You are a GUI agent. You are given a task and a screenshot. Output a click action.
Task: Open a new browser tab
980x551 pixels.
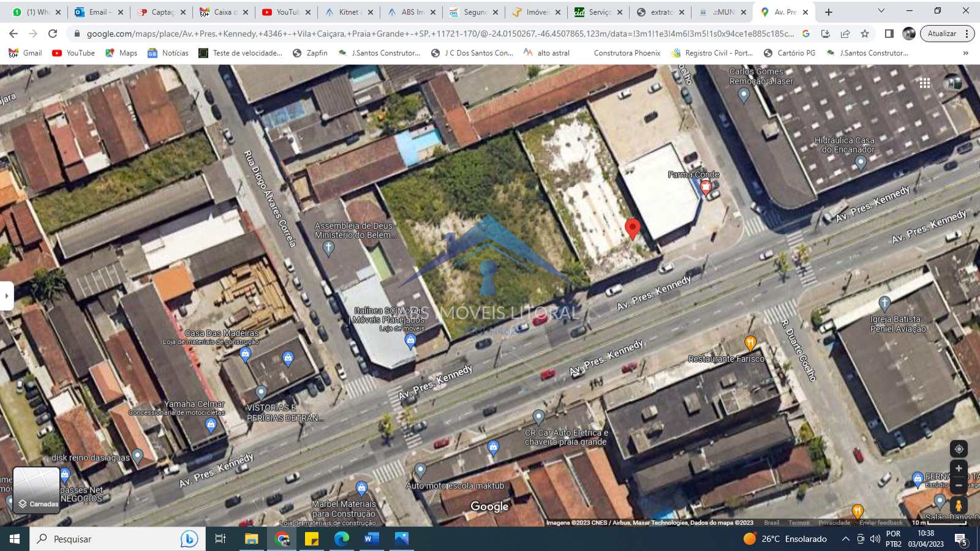[828, 12]
